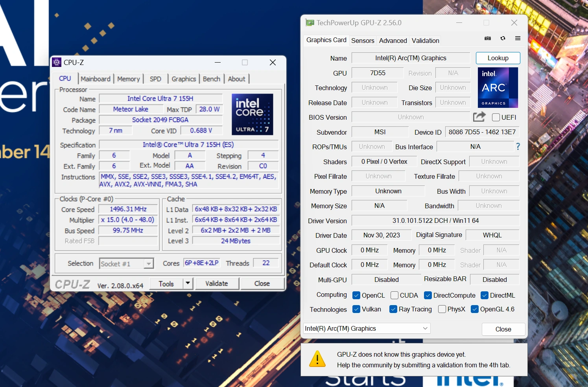The width and height of the screenshot is (588, 387).
Task: Click the Threads value 22
Action: [266, 263]
